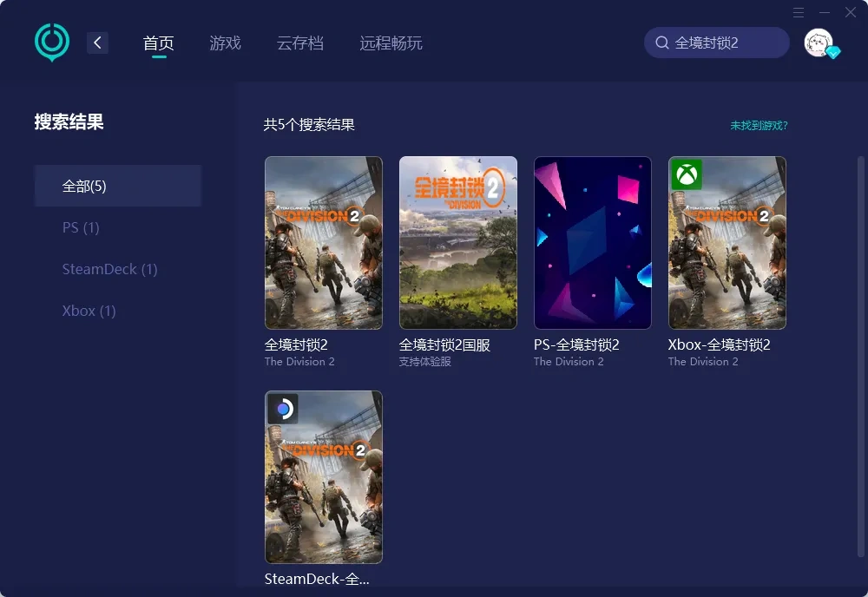Image resolution: width=868 pixels, height=597 pixels.
Task: Open the user avatar profile
Action: (x=818, y=43)
